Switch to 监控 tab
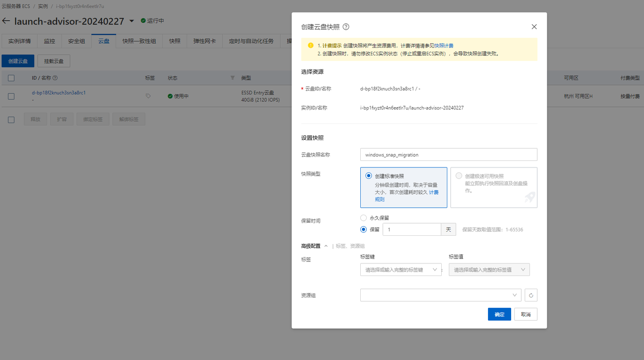The height and width of the screenshot is (360, 644). tap(49, 41)
